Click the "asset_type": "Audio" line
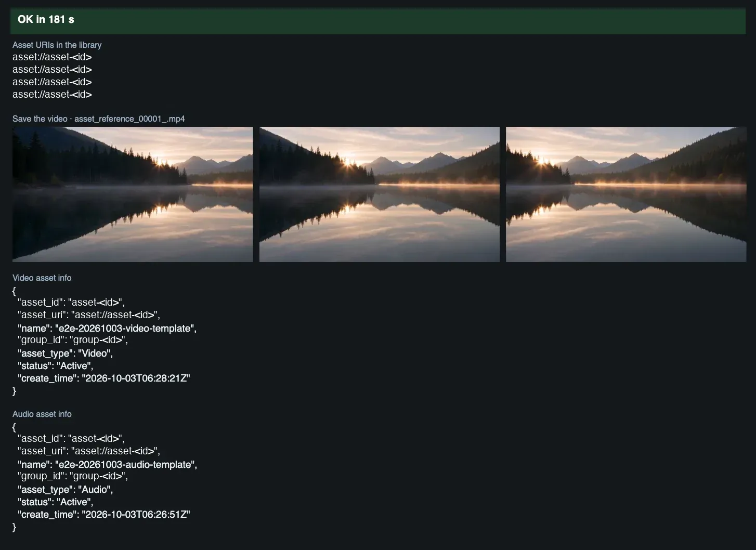The height and width of the screenshot is (550, 756). point(65,490)
